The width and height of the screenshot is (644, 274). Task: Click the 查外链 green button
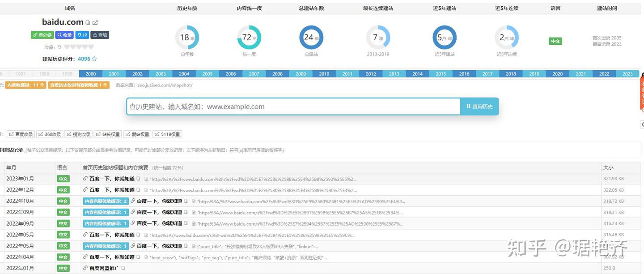(42, 35)
